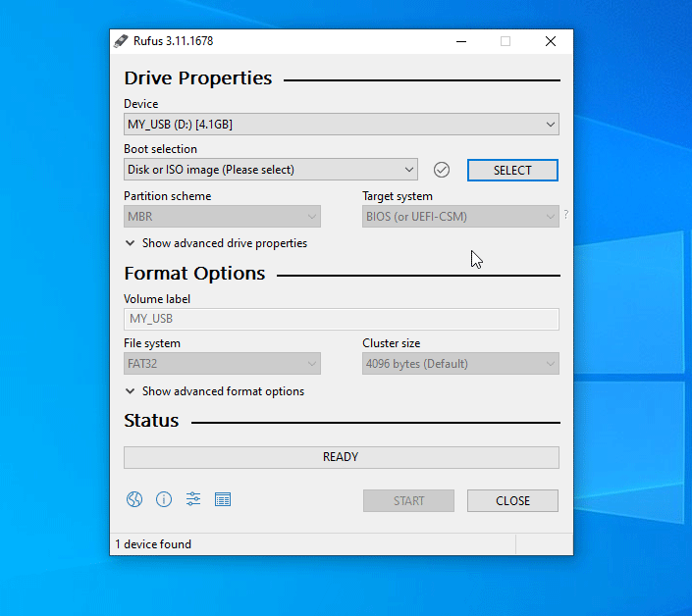Expand Show advanced drive properties
The image size is (692, 616).
pos(216,243)
